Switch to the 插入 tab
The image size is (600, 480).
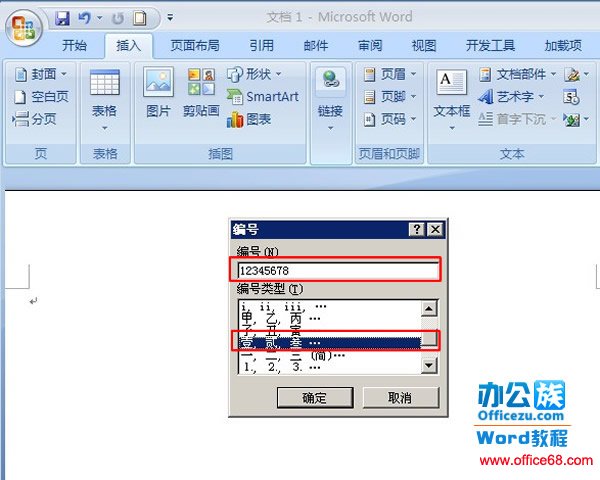(x=128, y=46)
